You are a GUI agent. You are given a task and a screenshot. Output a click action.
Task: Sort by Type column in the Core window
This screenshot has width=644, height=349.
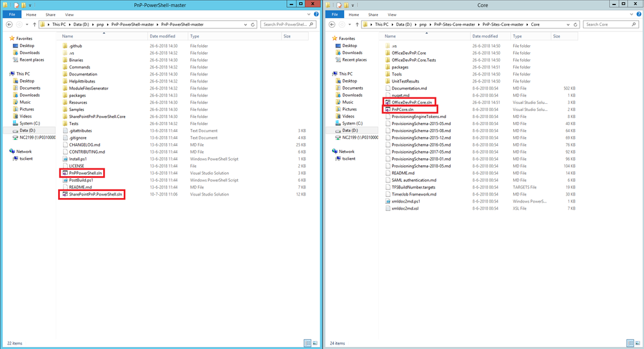[x=531, y=36]
